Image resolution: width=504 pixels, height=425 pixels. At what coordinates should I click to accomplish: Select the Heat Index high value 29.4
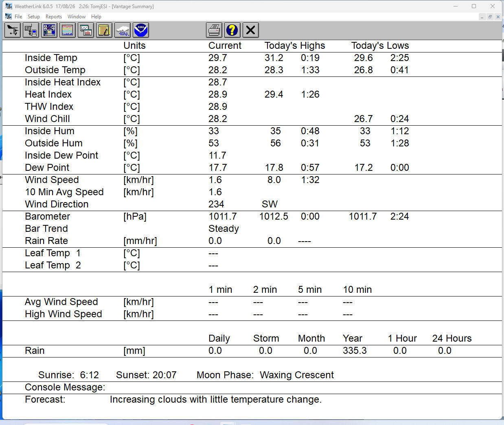click(274, 94)
